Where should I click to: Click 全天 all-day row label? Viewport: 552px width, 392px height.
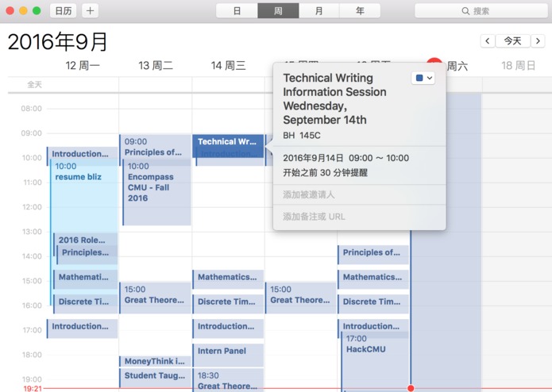click(34, 84)
